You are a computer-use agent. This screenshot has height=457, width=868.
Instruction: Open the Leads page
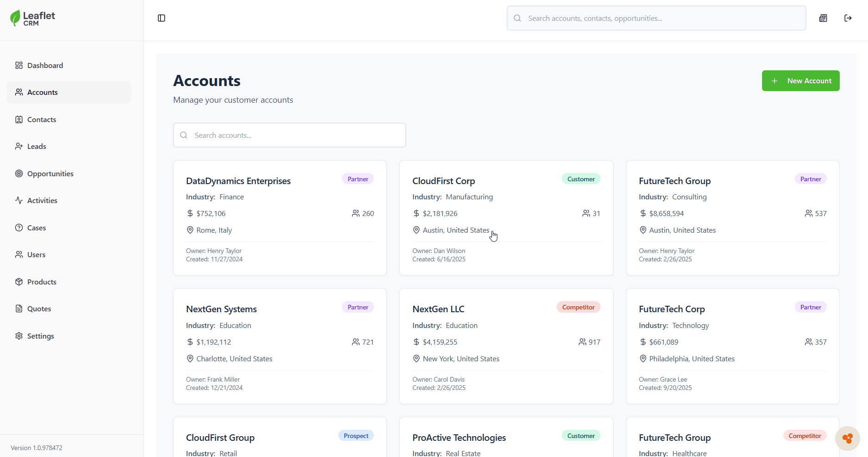(x=37, y=146)
